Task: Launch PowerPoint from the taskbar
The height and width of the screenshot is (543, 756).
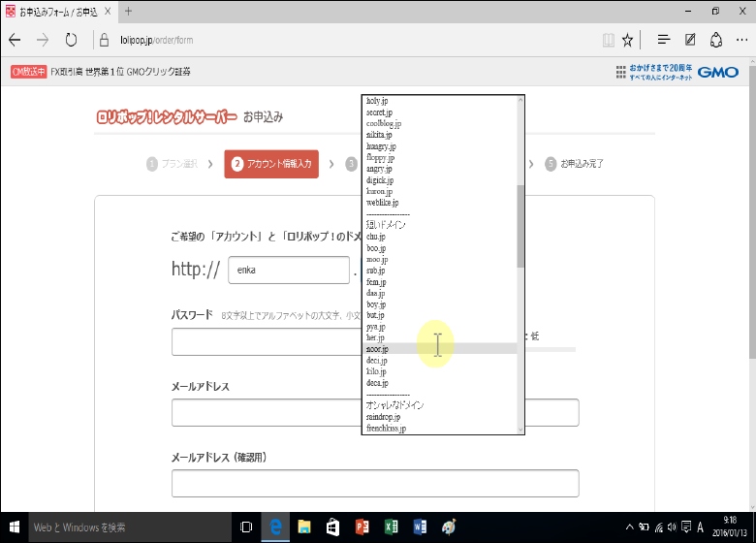Action: coord(362,527)
